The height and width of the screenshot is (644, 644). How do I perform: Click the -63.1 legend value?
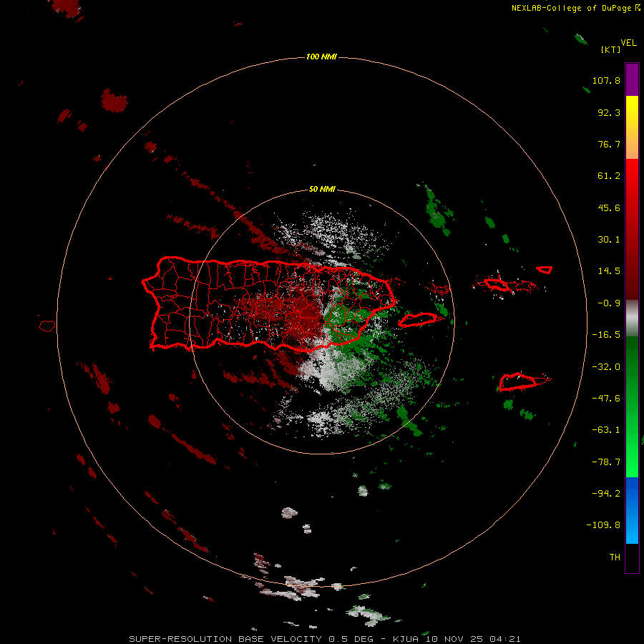tap(606, 430)
